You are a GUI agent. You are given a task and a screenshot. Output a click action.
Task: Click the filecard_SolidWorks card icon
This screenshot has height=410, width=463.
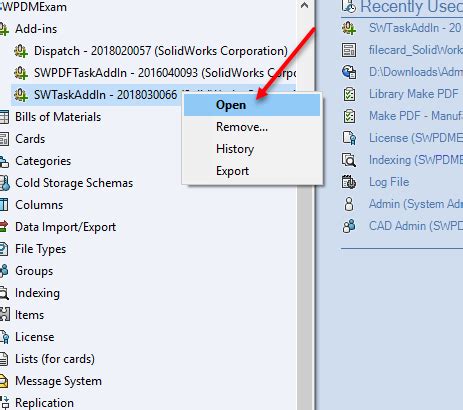(349, 50)
